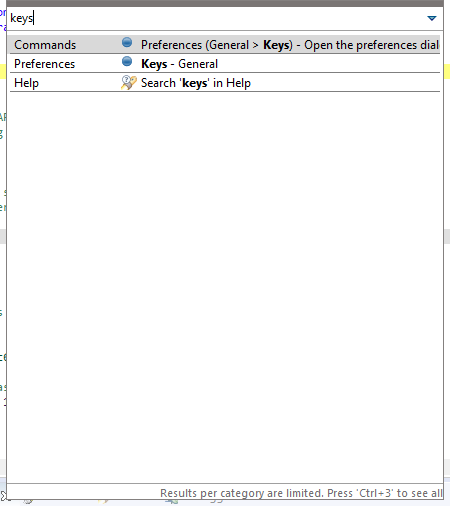
Task: Choose Search 'keys' in Help entry
Action: tap(196, 83)
